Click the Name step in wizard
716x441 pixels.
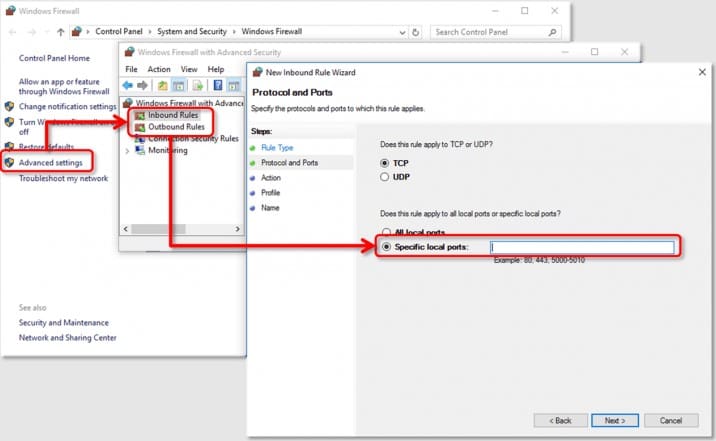pyautogui.click(x=270, y=208)
